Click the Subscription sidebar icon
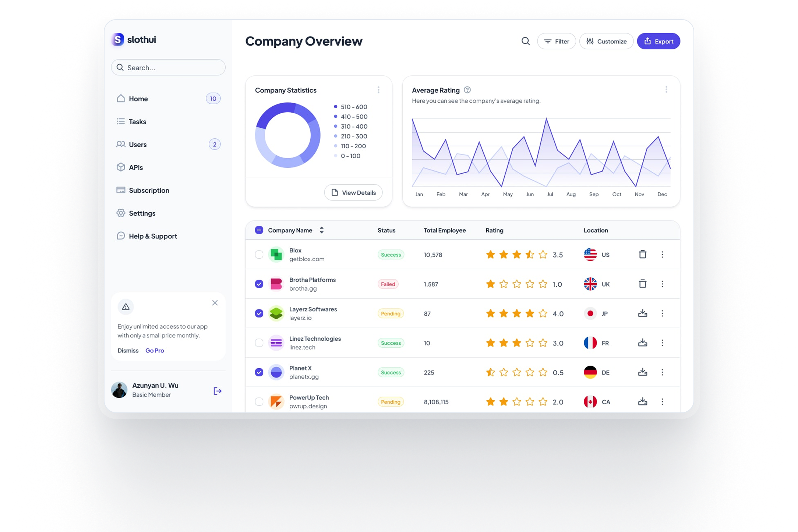This screenshot has width=798, height=532. coord(121,190)
